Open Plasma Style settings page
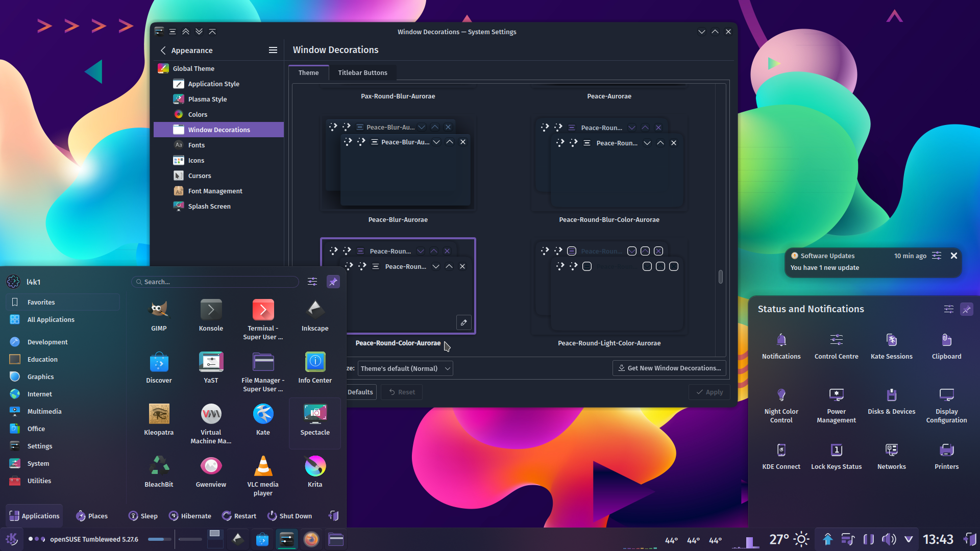 (x=218, y=99)
